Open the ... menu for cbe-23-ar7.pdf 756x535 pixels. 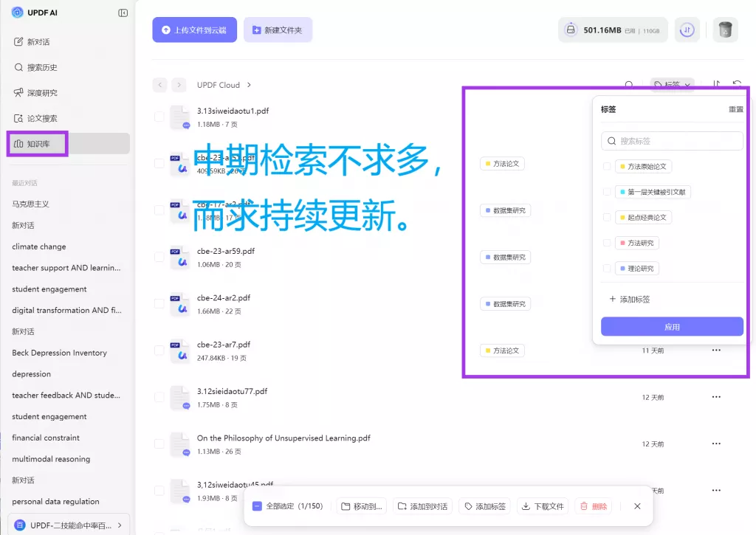[x=715, y=350]
